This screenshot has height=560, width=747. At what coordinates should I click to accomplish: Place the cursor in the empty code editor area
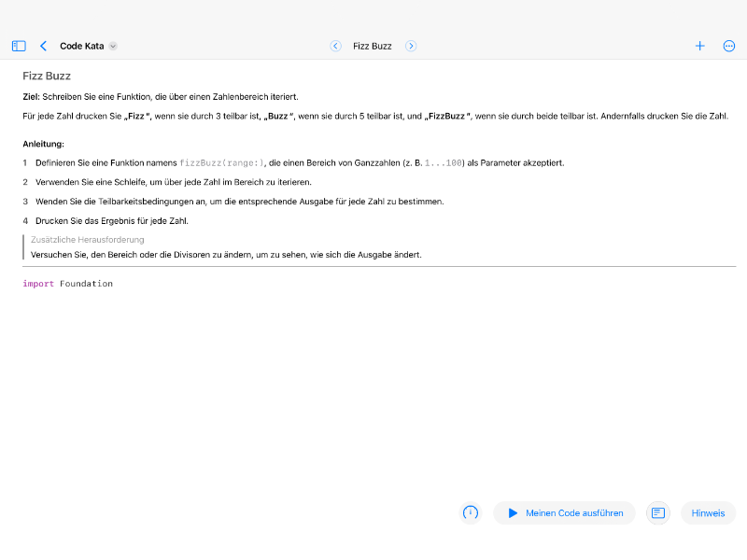373,392
